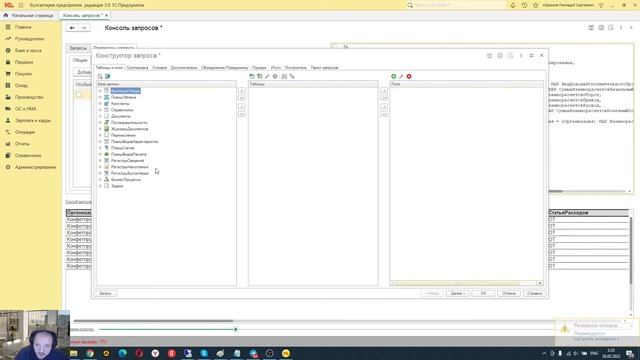Move all table fields with >> button

[x=384, y=98]
